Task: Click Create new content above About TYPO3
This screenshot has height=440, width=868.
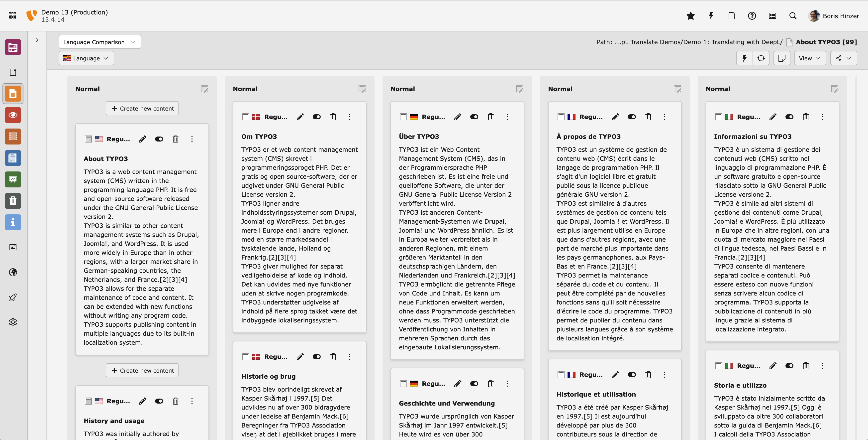Action: click(142, 108)
